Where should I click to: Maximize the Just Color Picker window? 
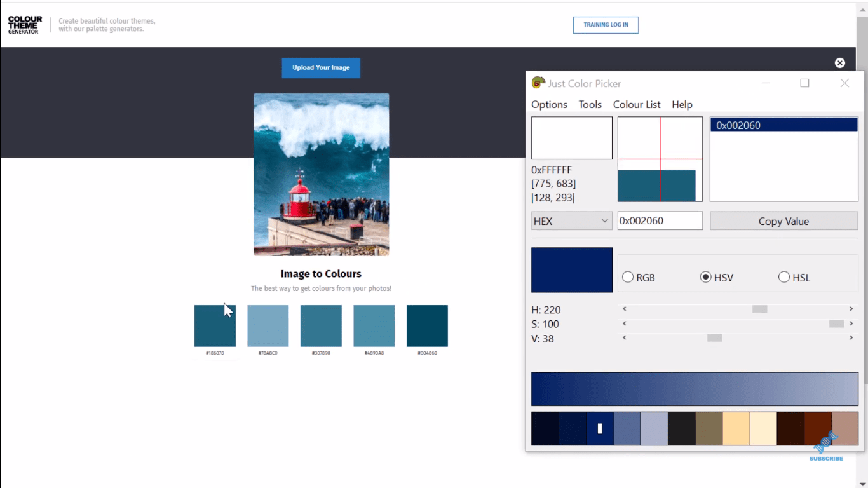pyautogui.click(x=804, y=83)
